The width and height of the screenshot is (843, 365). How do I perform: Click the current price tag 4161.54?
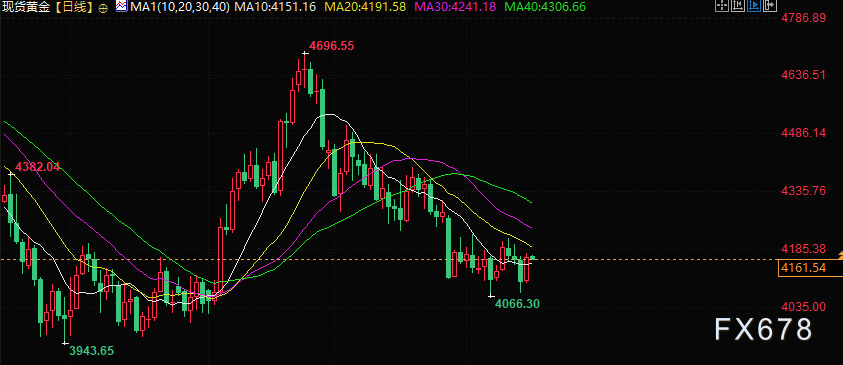(x=804, y=268)
